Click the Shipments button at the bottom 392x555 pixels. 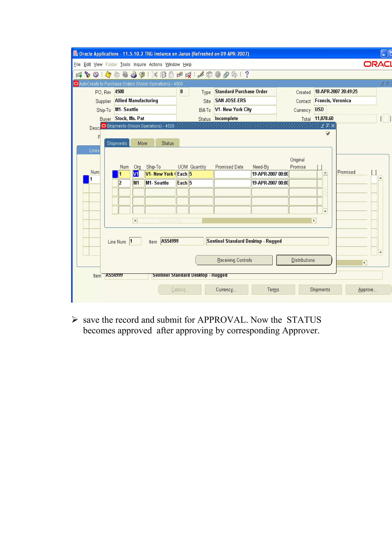point(320,290)
